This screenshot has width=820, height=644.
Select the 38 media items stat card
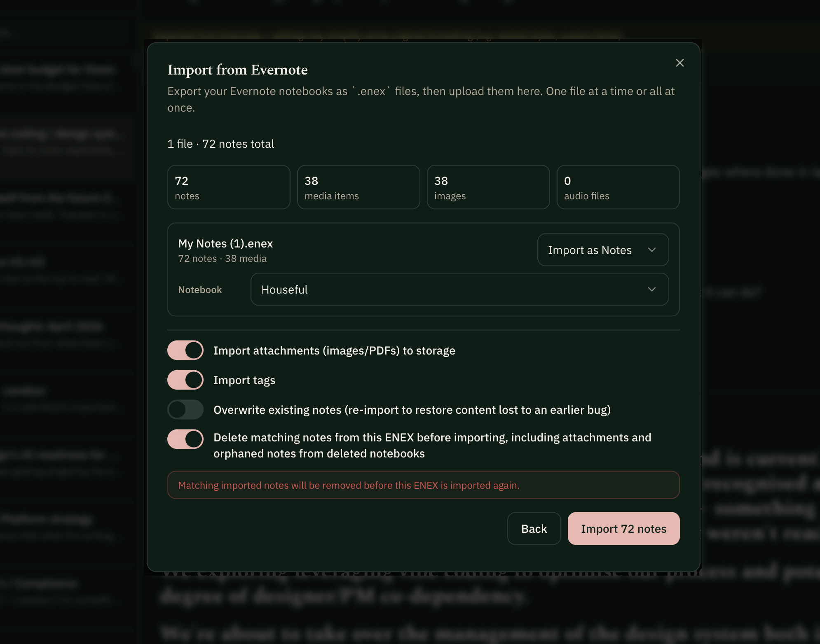(358, 187)
